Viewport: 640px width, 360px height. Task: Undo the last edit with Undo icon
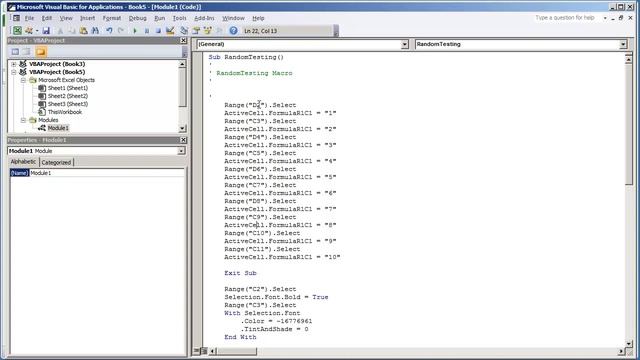pyautogui.click(x=109, y=31)
